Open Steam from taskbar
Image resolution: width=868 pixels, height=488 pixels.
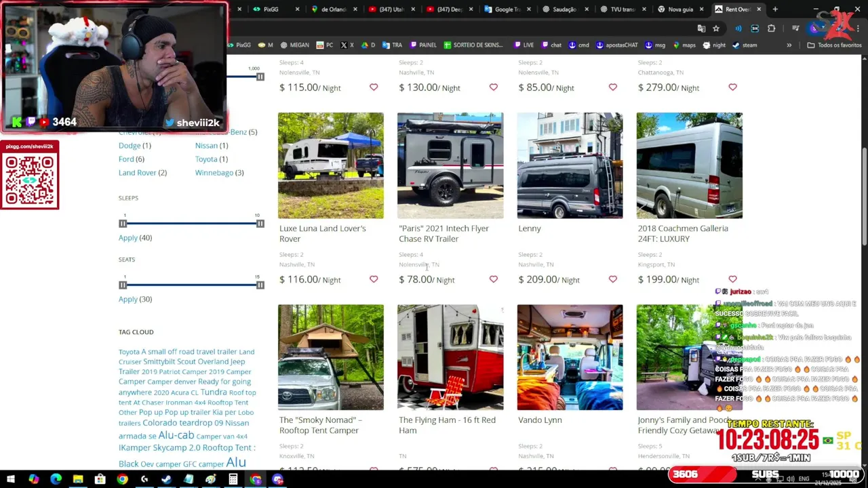click(166, 479)
